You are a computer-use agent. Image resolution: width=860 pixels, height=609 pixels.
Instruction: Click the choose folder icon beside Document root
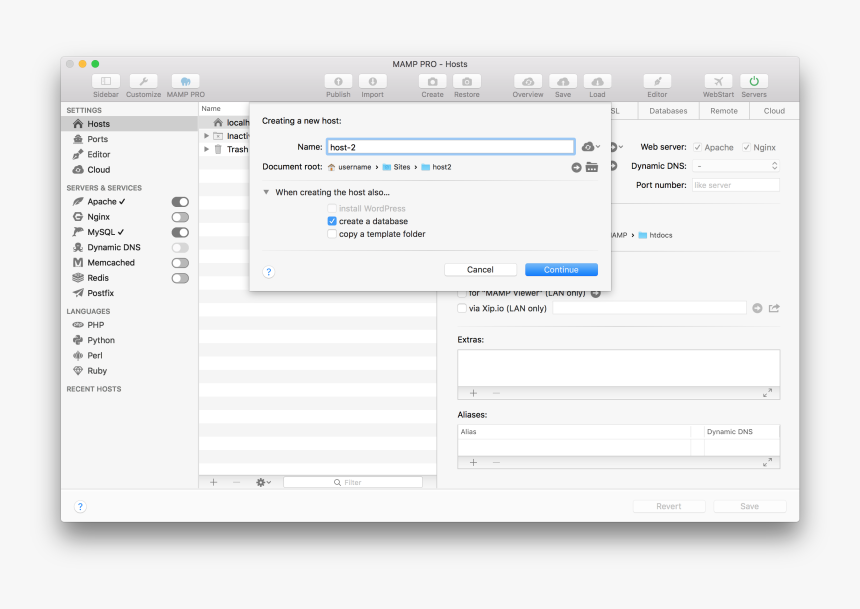592,167
